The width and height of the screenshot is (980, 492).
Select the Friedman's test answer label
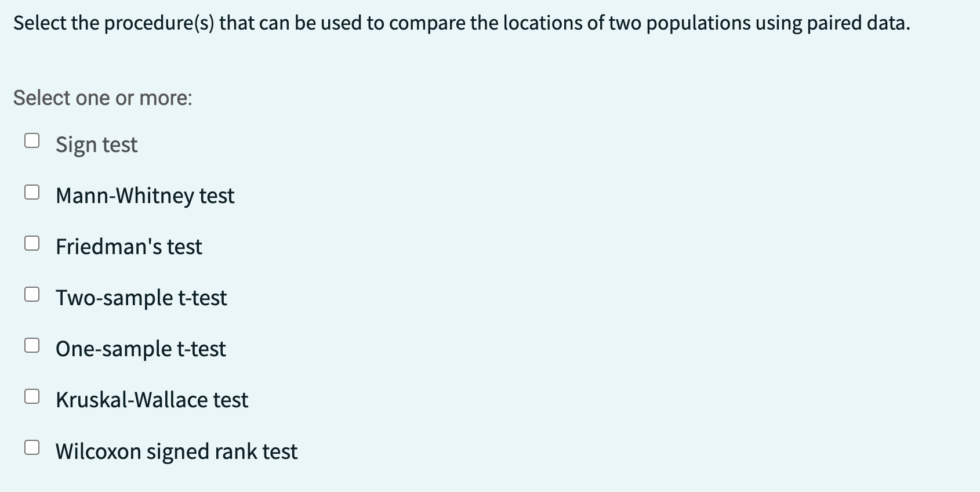click(128, 247)
